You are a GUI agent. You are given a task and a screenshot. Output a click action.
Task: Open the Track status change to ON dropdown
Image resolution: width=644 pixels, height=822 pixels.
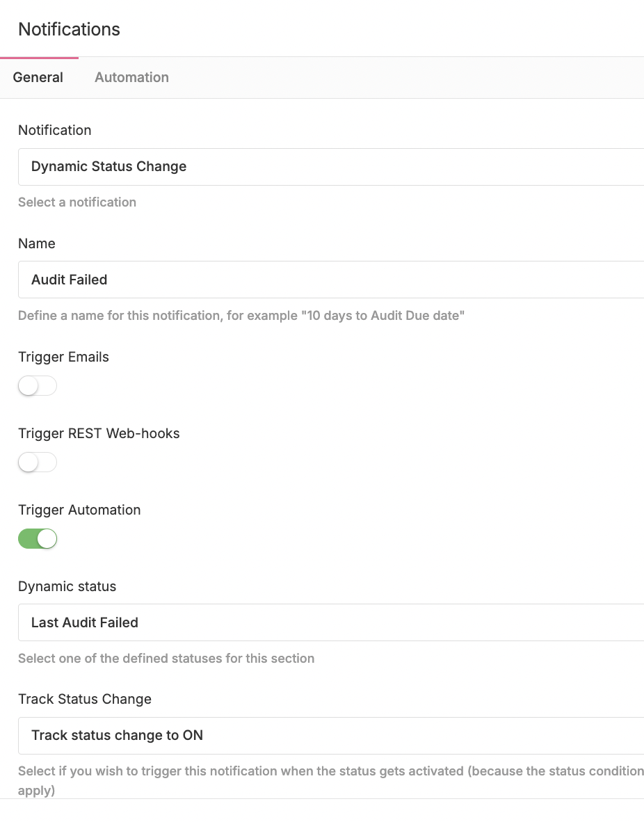pos(331,736)
